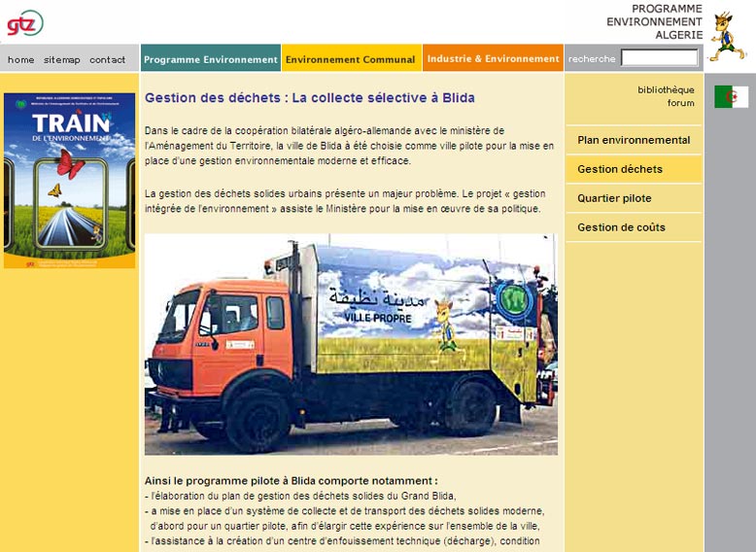Open the contact page
Viewport: 756px width, 552px height.
[107, 59]
